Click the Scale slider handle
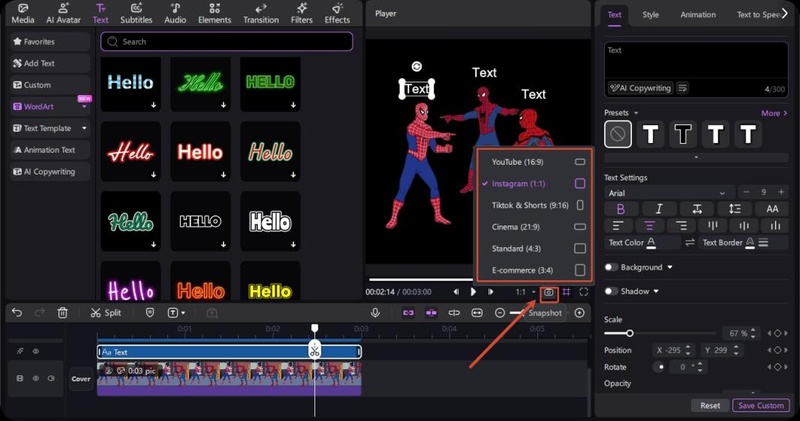The width and height of the screenshot is (800, 421). tap(630, 333)
